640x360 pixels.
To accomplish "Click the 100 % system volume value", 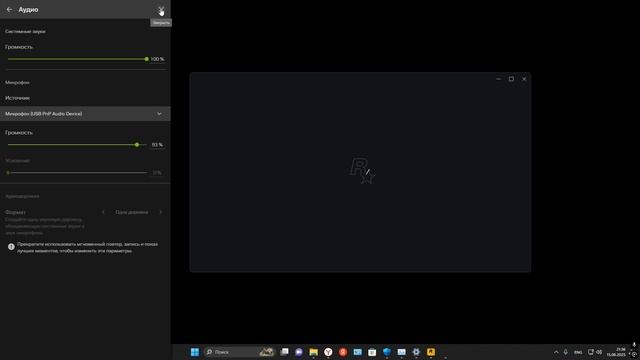I will (x=157, y=59).
